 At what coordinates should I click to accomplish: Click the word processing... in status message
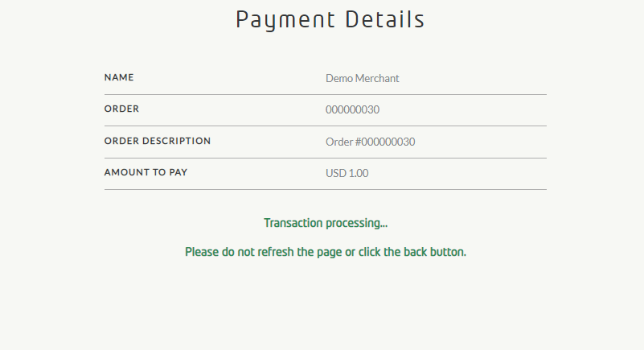357,223
